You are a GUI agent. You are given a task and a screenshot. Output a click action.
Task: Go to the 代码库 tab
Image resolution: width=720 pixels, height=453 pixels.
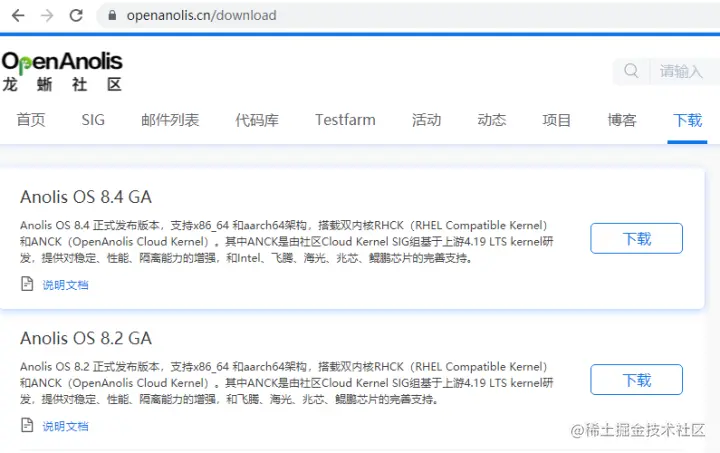coord(257,120)
